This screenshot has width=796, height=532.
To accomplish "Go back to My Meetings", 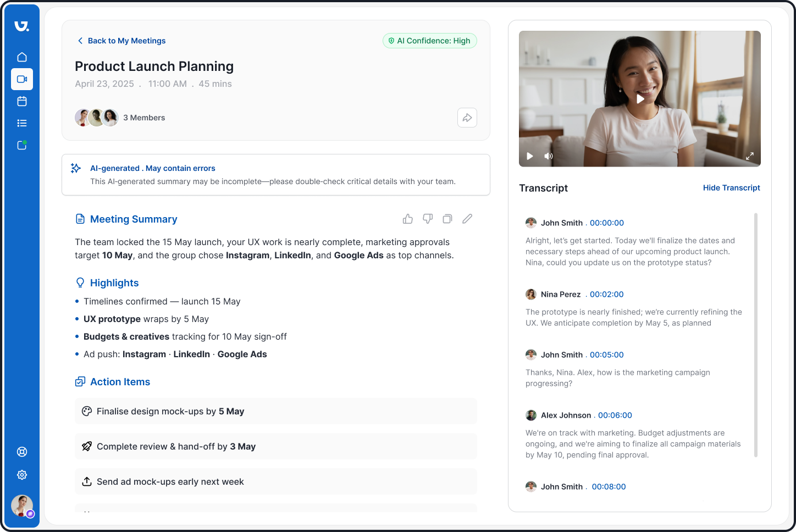I will coord(121,41).
